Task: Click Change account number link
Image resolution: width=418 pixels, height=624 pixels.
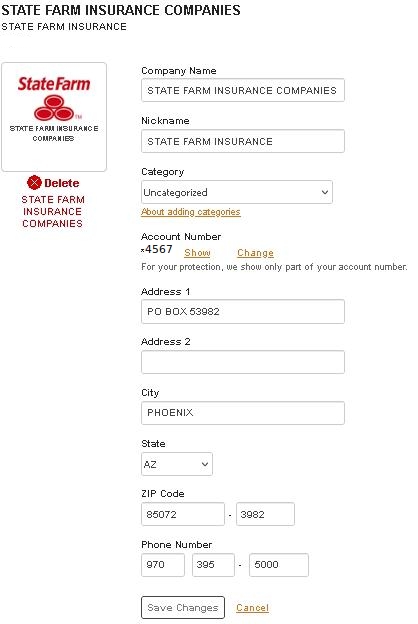Action: click(255, 253)
